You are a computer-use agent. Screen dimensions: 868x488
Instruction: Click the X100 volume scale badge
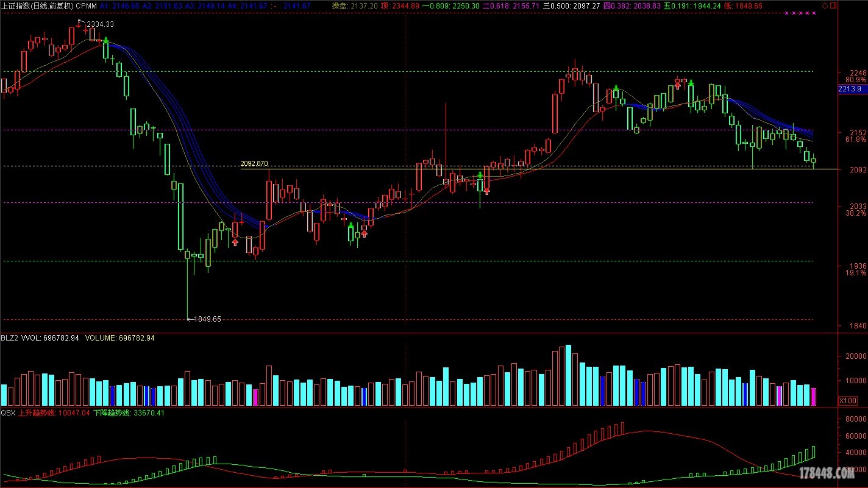click(x=847, y=401)
